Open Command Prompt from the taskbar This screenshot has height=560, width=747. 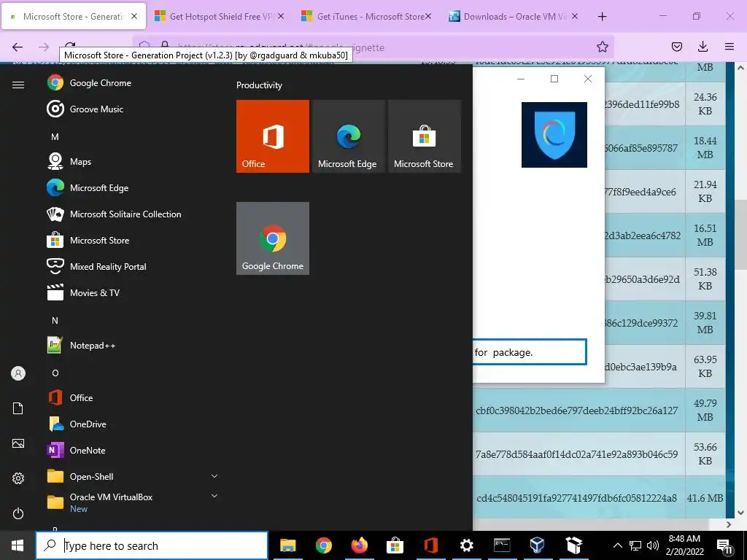[502, 545]
